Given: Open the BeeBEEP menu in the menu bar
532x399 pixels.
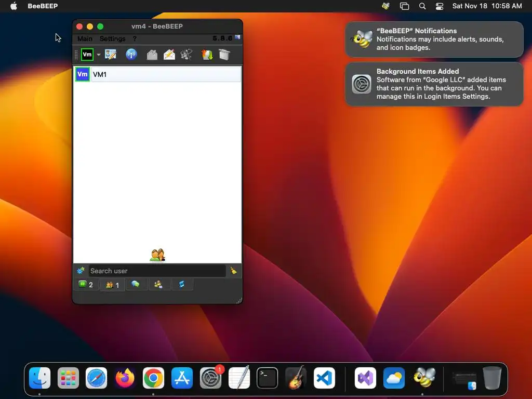Looking at the screenshot, I should coord(43,6).
